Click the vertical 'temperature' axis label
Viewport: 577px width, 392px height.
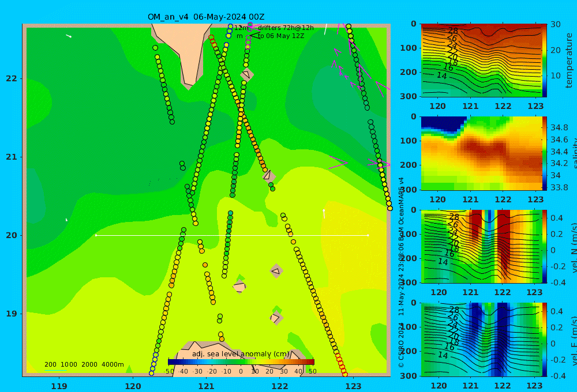click(x=569, y=61)
